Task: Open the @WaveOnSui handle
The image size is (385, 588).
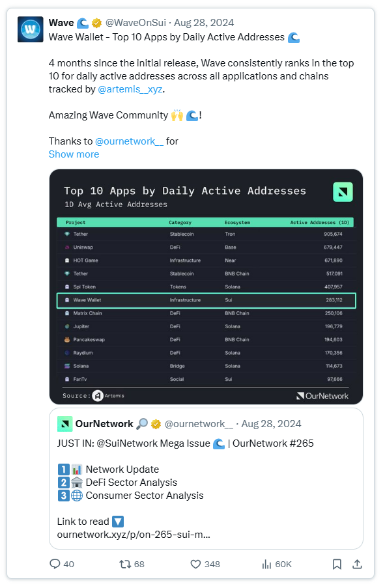Action: click(x=136, y=23)
